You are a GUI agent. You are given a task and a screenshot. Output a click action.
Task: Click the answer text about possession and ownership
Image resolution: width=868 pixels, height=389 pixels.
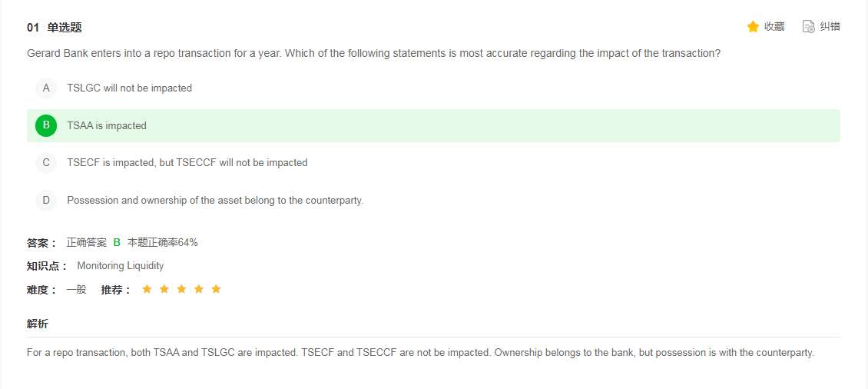click(215, 201)
